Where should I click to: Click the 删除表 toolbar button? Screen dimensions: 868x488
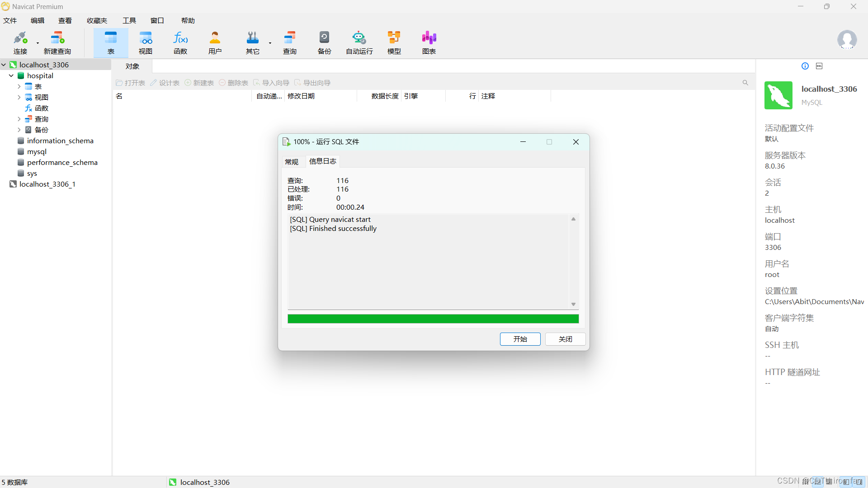pyautogui.click(x=234, y=83)
